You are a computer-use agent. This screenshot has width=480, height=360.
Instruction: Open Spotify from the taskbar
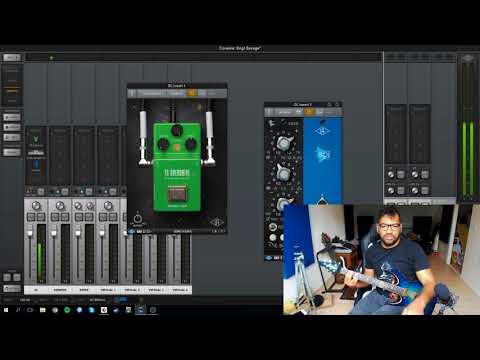tap(67, 310)
